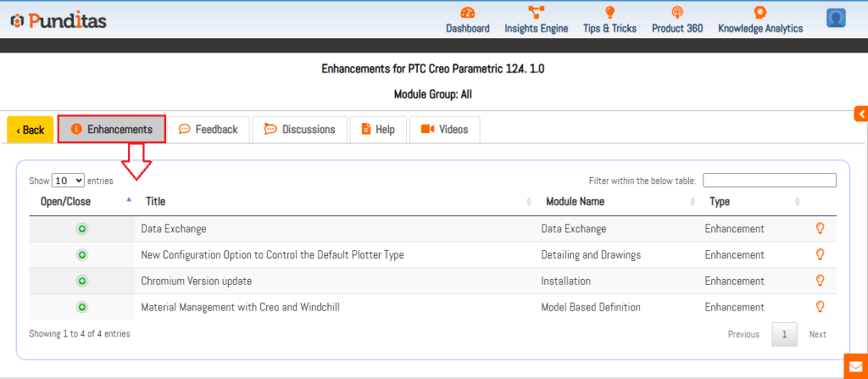Click the Tips & Tricks lightbulb icon
Screen dimensions: 868x379
pos(609,13)
